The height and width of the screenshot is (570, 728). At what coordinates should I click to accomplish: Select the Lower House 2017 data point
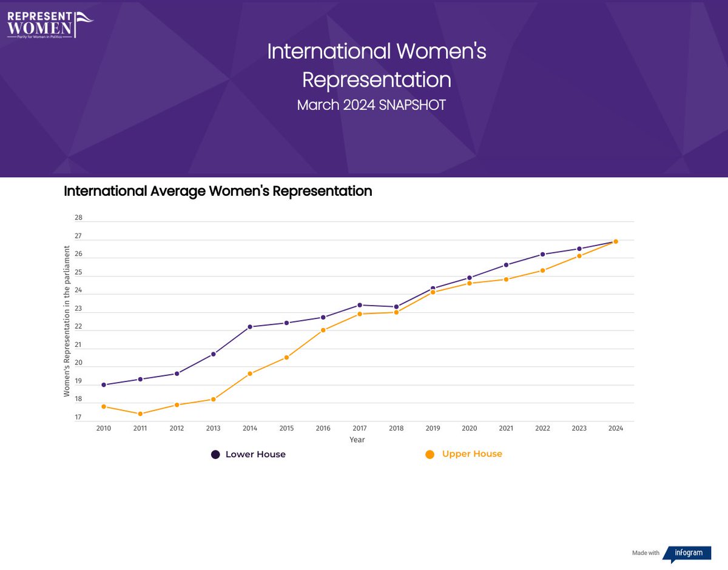360,305
